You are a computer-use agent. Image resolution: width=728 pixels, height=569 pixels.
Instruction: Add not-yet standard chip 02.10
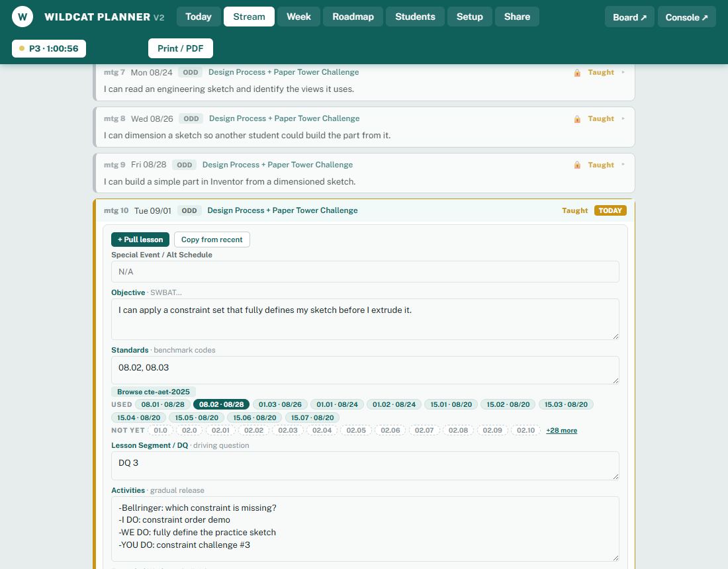[525, 430]
